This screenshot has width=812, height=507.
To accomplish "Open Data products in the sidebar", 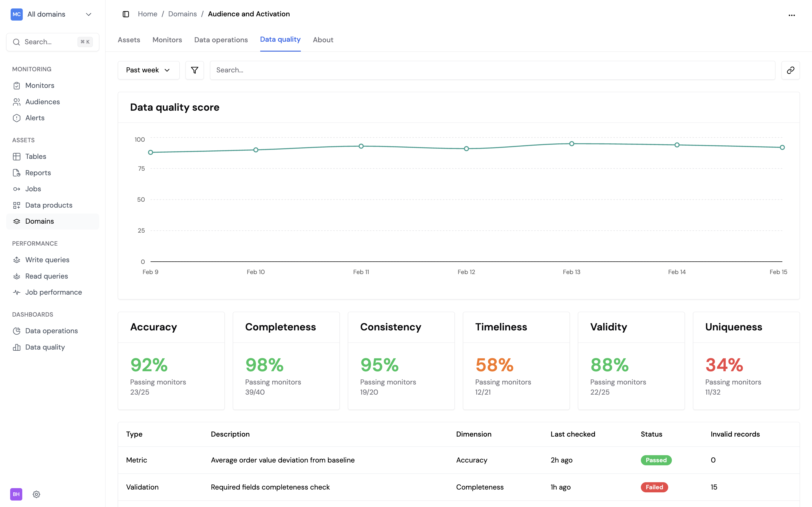I will point(49,205).
